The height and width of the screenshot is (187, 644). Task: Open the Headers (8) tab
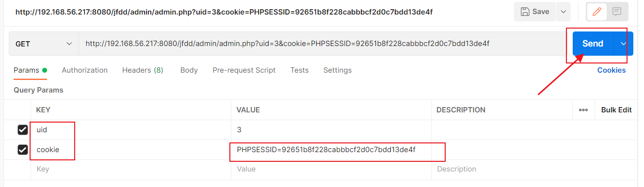143,70
